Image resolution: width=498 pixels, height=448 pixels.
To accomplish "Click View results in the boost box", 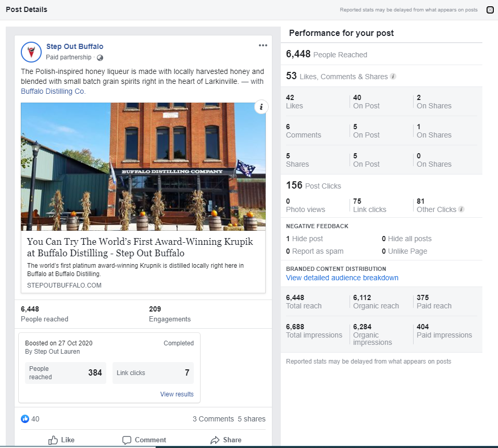I will point(177,394).
